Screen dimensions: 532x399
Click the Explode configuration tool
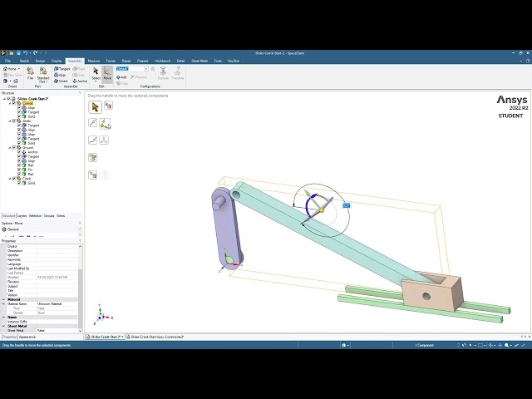coord(163,73)
